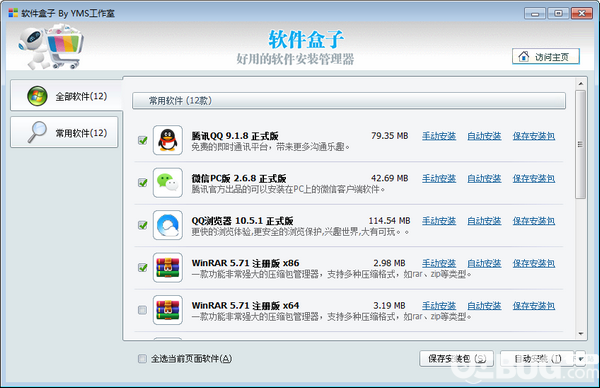
Task: Click the 3.19 MB size value
Action: click(389, 306)
